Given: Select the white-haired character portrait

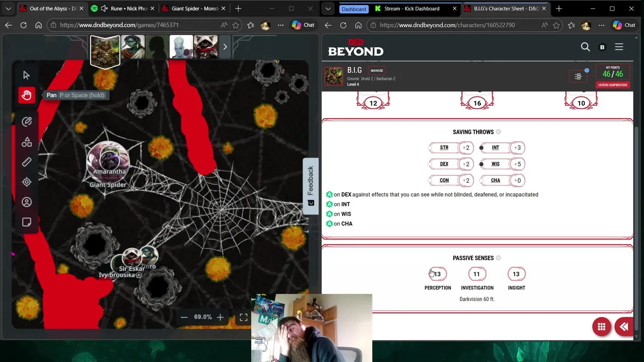Looking at the screenshot, I should (181, 47).
